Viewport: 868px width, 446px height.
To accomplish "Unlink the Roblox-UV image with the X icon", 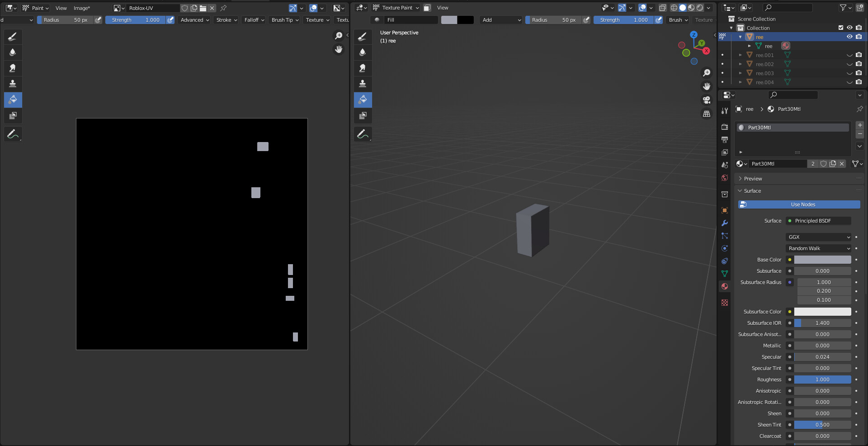I will click(x=212, y=8).
